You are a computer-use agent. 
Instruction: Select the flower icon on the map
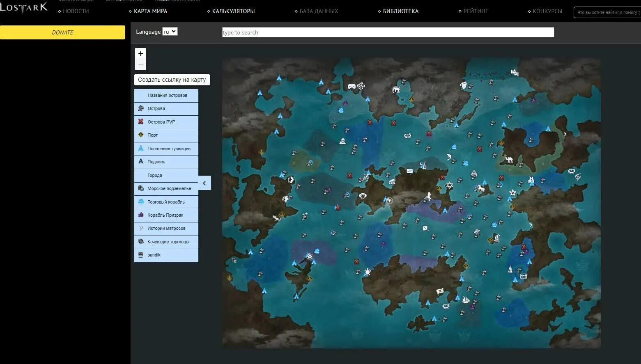click(512, 192)
